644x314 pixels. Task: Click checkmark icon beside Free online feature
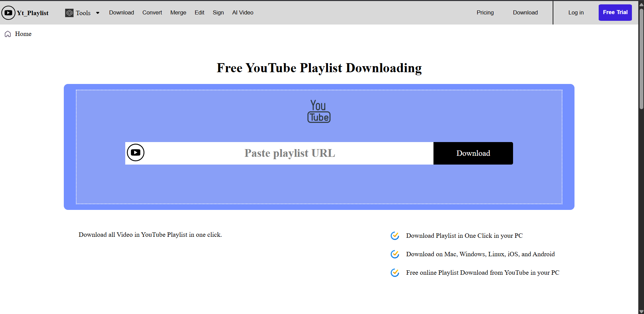click(395, 273)
